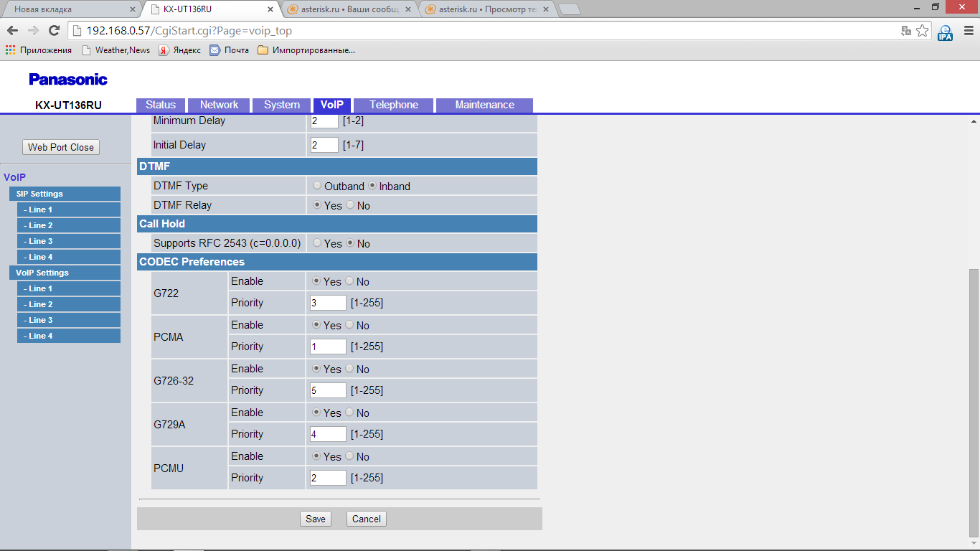
Task: Select Outband for DTMF Type
Action: [317, 186]
